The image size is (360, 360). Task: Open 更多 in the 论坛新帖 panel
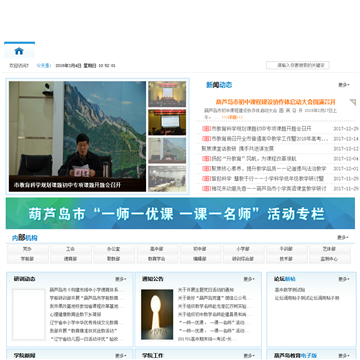click(344, 279)
